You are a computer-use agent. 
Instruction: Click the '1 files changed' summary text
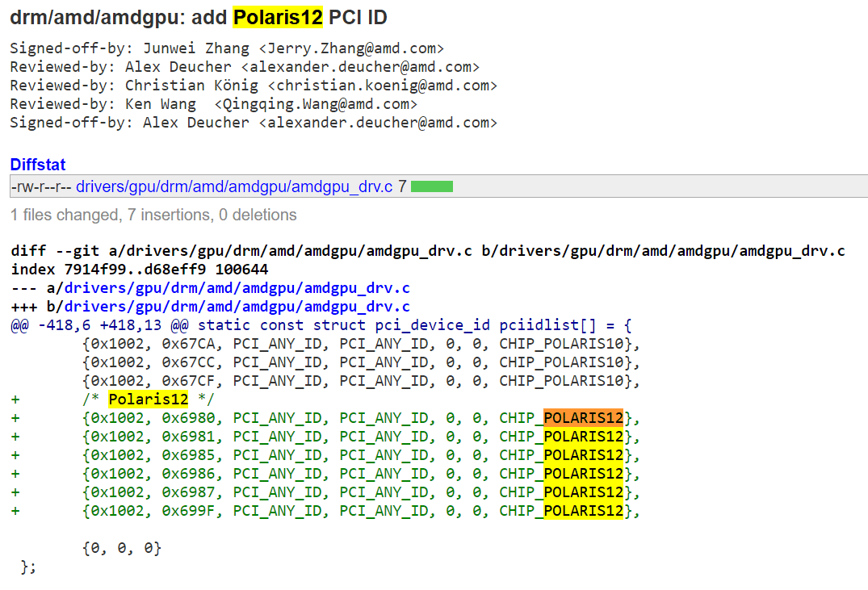click(x=153, y=215)
